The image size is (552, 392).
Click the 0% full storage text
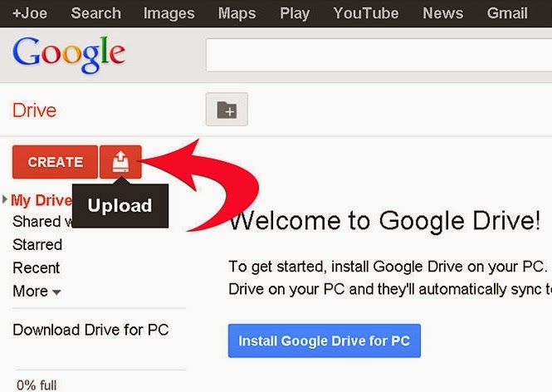pyautogui.click(x=37, y=385)
